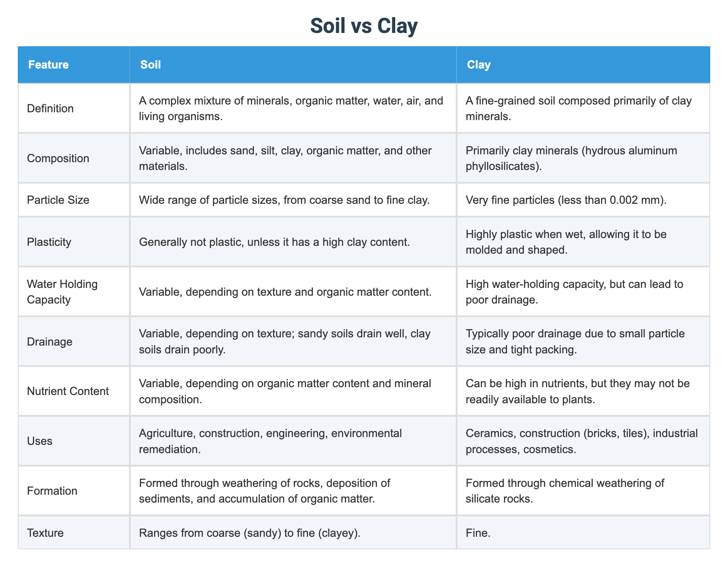Screen dimensions: 728x568
Task: Click the Particle Size row label
Action: pos(58,200)
